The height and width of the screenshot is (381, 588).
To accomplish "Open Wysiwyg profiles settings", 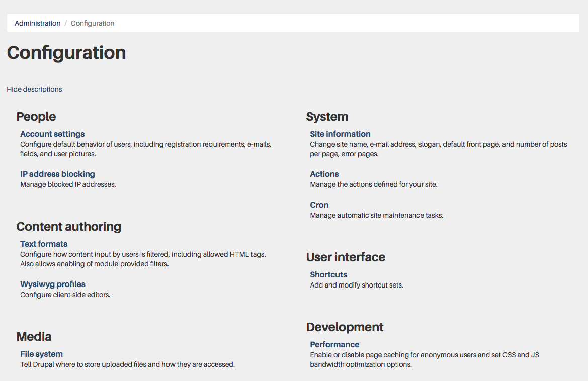I will [x=53, y=284].
